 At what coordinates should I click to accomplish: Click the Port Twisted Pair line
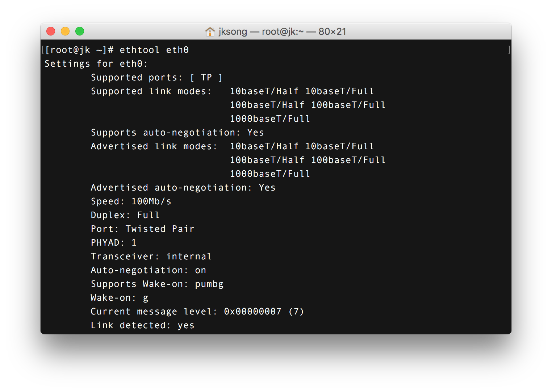click(x=142, y=229)
